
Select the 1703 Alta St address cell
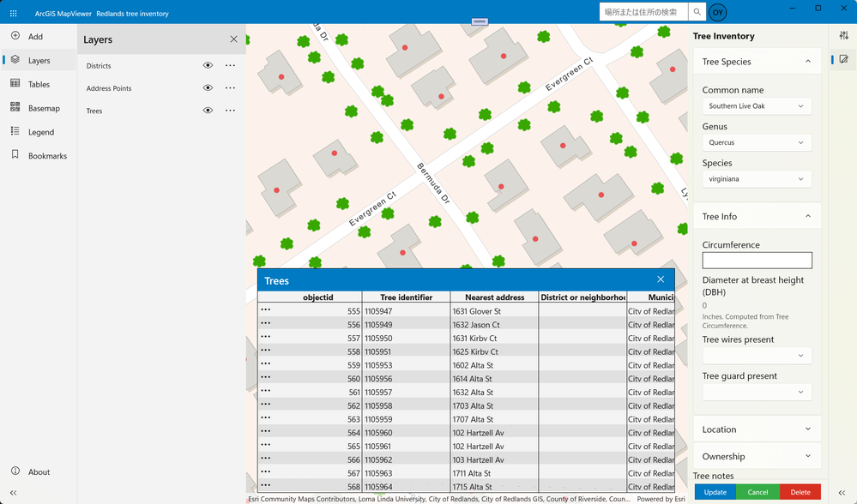495,405
